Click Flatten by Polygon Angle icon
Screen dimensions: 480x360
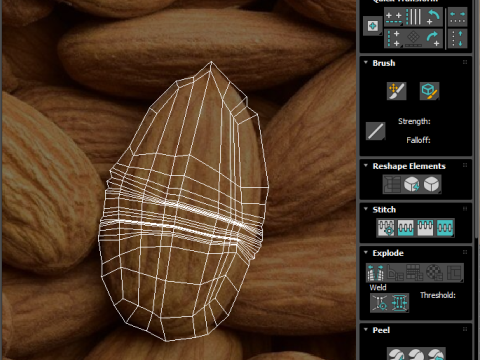(395, 273)
